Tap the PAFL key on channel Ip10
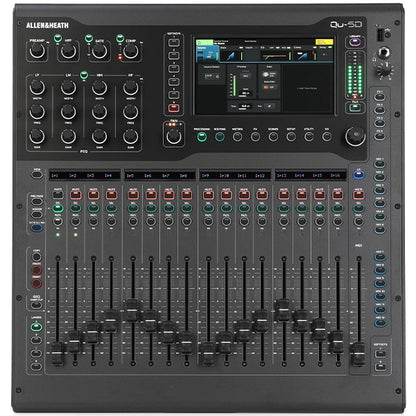Screen dimensions: 416x416 [x=226, y=221]
